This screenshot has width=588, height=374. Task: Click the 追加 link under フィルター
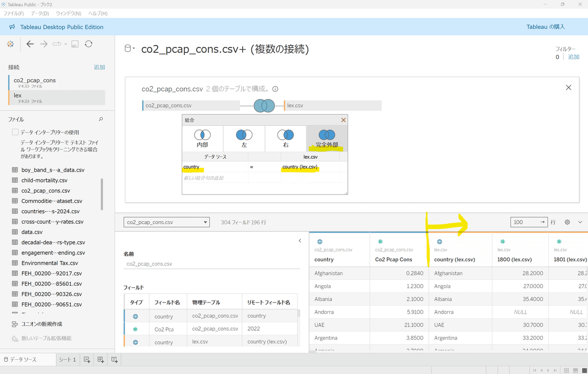coord(573,57)
